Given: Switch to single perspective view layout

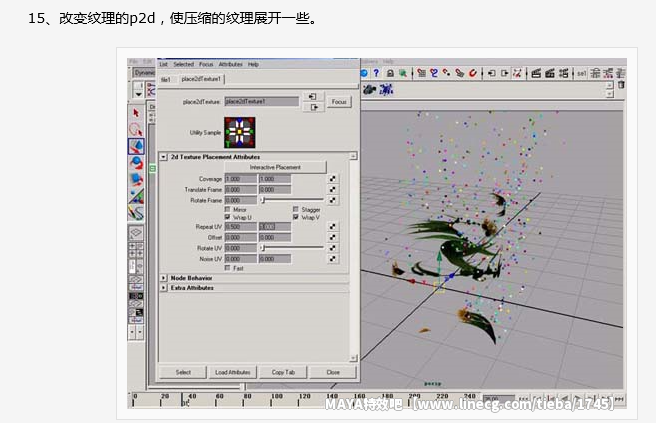Looking at the screenshot, I should coord(136,233).
